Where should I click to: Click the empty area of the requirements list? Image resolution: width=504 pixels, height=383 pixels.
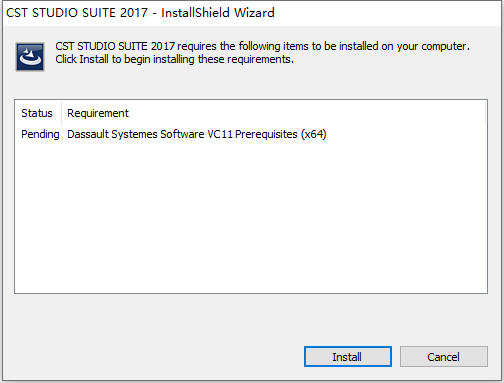251,217
